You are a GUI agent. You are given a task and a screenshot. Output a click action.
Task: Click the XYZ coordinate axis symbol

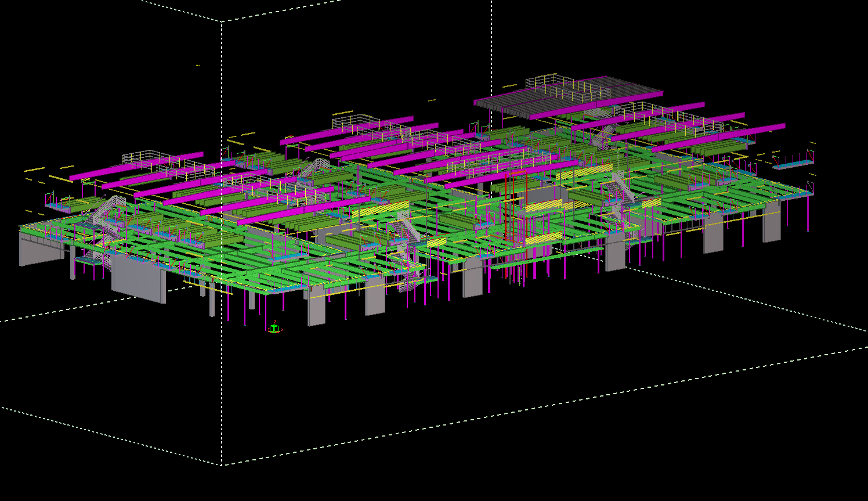[274, 329]
